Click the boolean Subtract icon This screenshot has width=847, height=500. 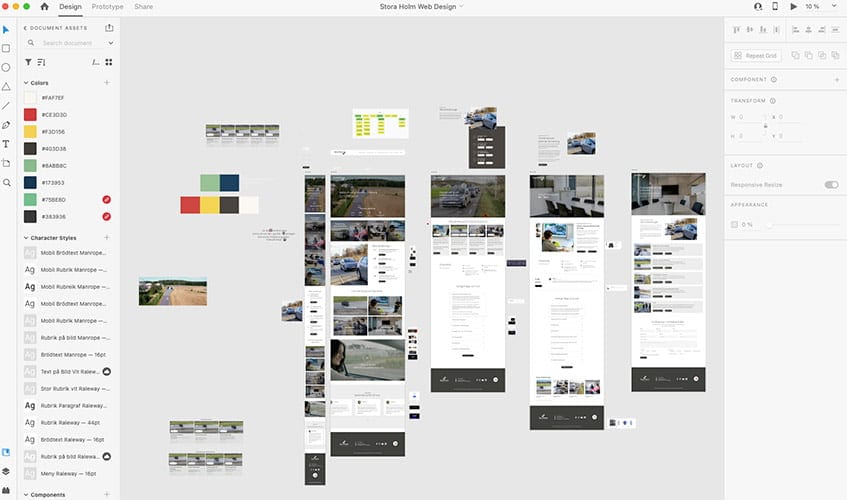click(809, 55)
